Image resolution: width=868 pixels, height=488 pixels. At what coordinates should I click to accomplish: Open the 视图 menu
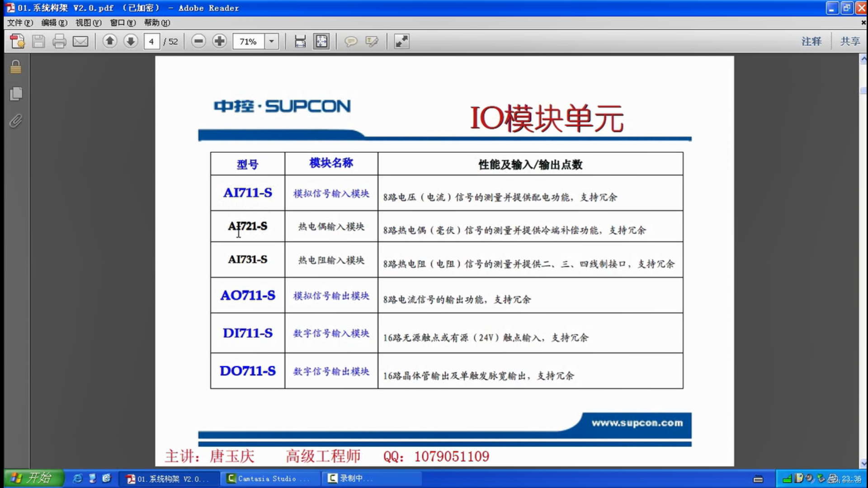pos(88,23)
